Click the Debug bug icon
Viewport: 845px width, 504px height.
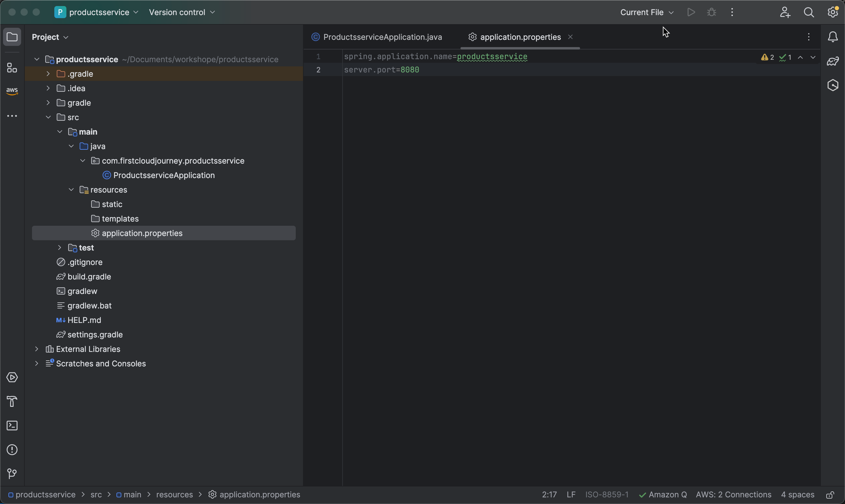pos(712,12)
